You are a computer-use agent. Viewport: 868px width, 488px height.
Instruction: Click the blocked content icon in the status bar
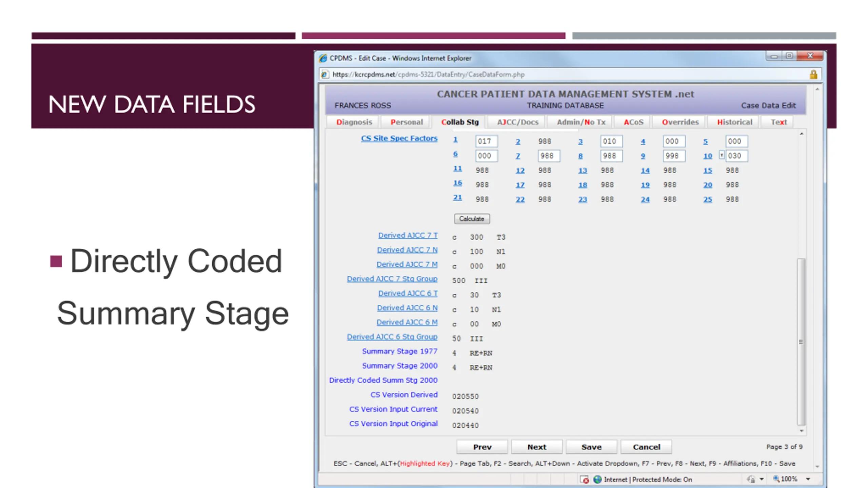tap(585, 480)
